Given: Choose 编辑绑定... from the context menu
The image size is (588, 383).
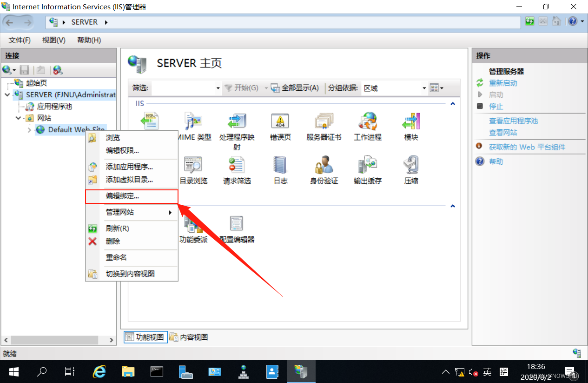Looking at the screenshot, I should (x=132, y=196).
